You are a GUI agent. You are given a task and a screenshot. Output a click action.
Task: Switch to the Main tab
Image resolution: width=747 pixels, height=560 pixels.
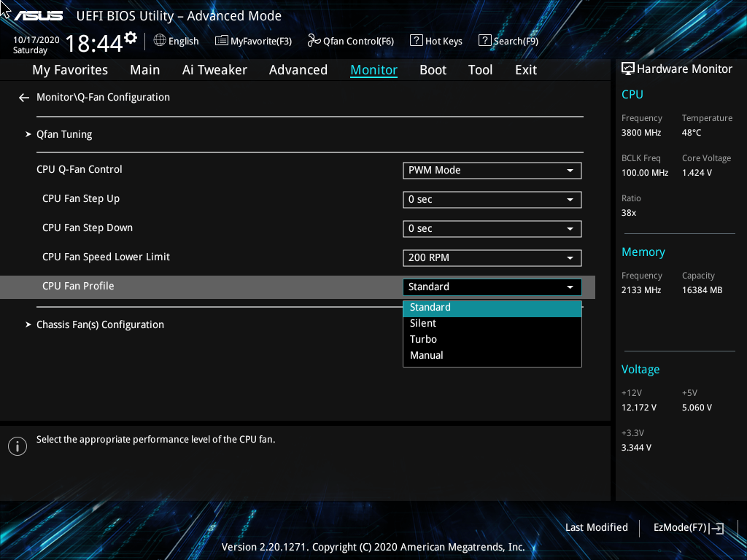tap(145, 70)
